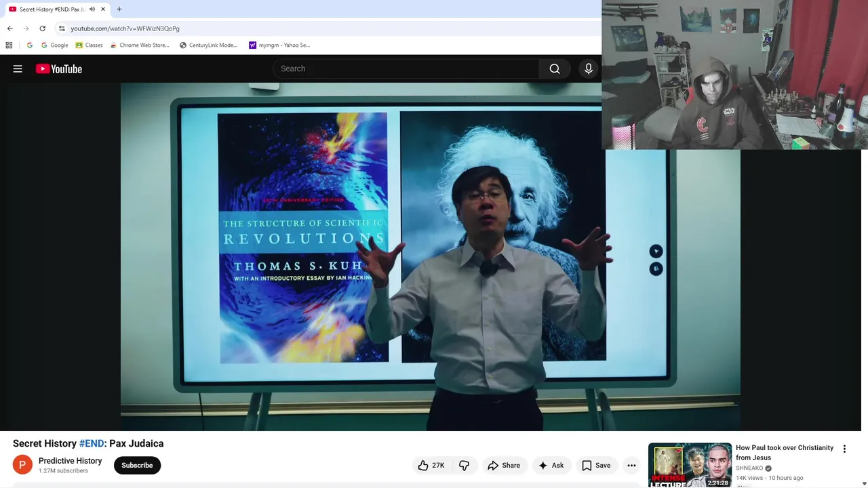Open the Classes bookmark
This screenshot has width=868, height=488.
89,45
